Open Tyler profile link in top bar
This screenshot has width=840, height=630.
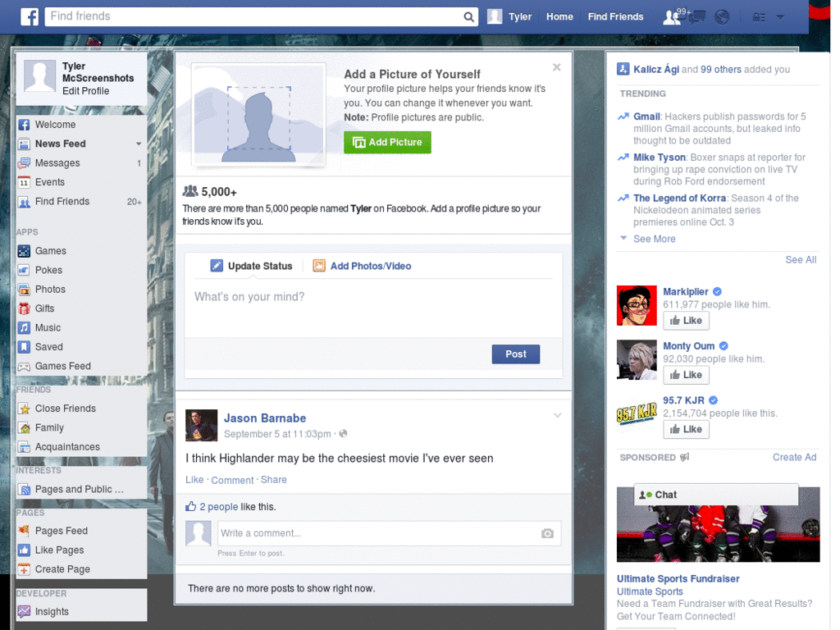click(x=519, y=16)
